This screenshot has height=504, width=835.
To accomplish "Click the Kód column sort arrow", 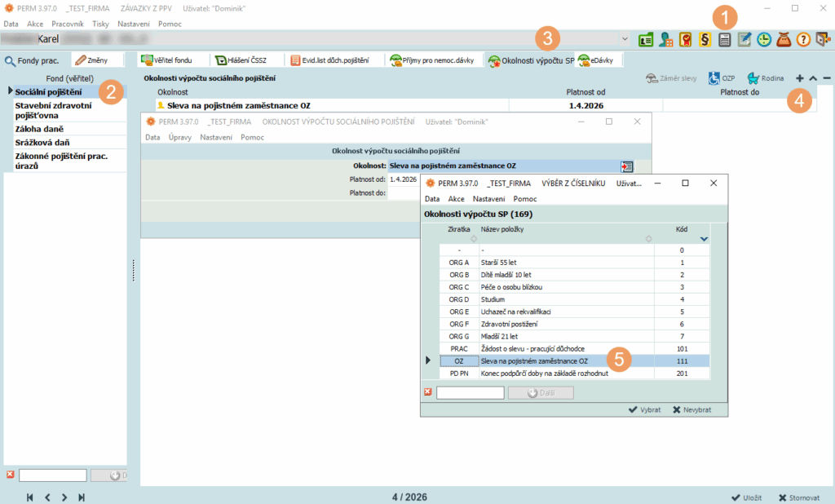I will [704, 239].
